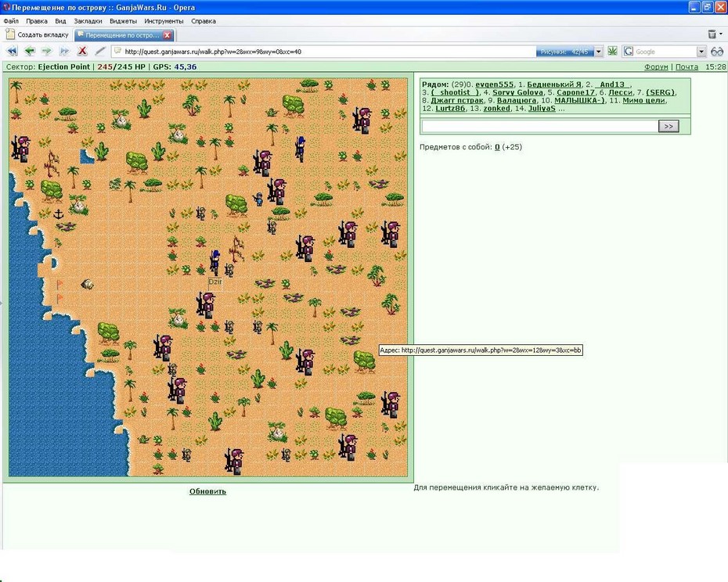Click the >> send button

point(669,126)
